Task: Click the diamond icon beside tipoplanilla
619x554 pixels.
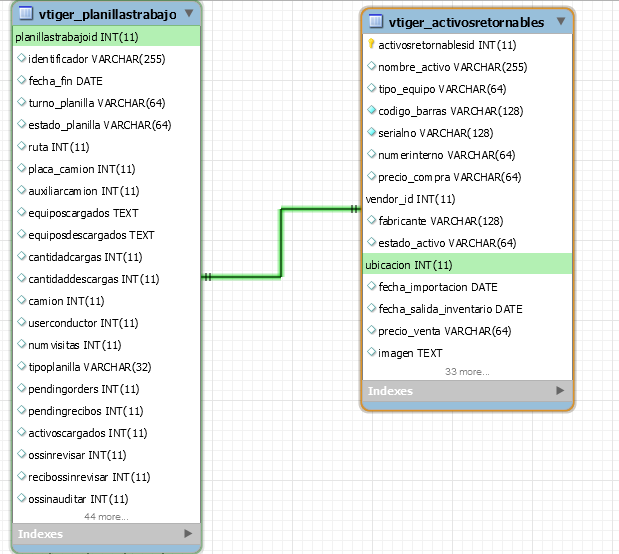Action: 22,366
